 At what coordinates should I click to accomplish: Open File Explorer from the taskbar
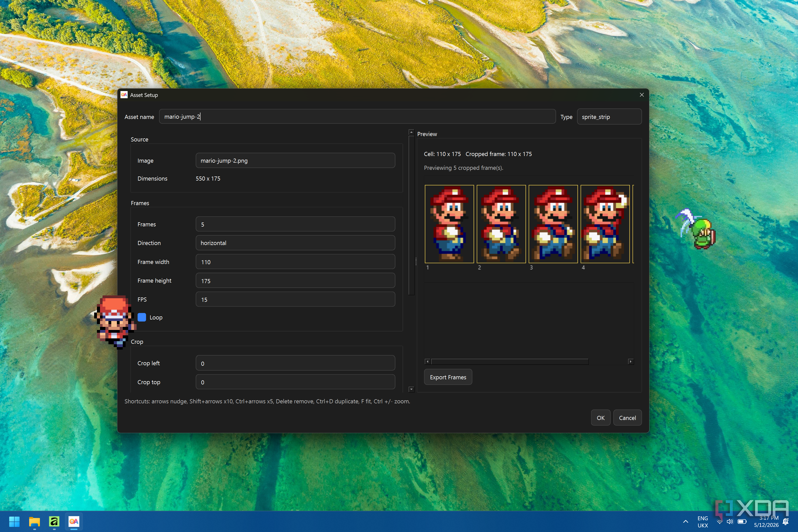(34, 522)
